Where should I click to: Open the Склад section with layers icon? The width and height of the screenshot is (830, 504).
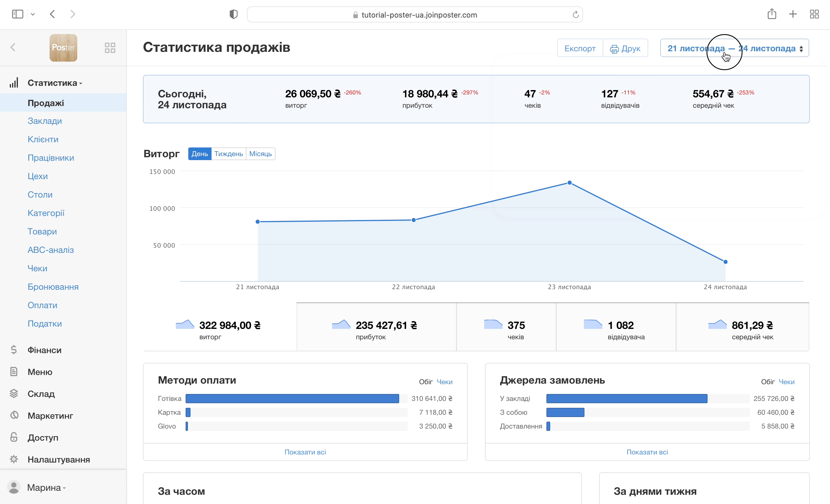pos(41,394)
